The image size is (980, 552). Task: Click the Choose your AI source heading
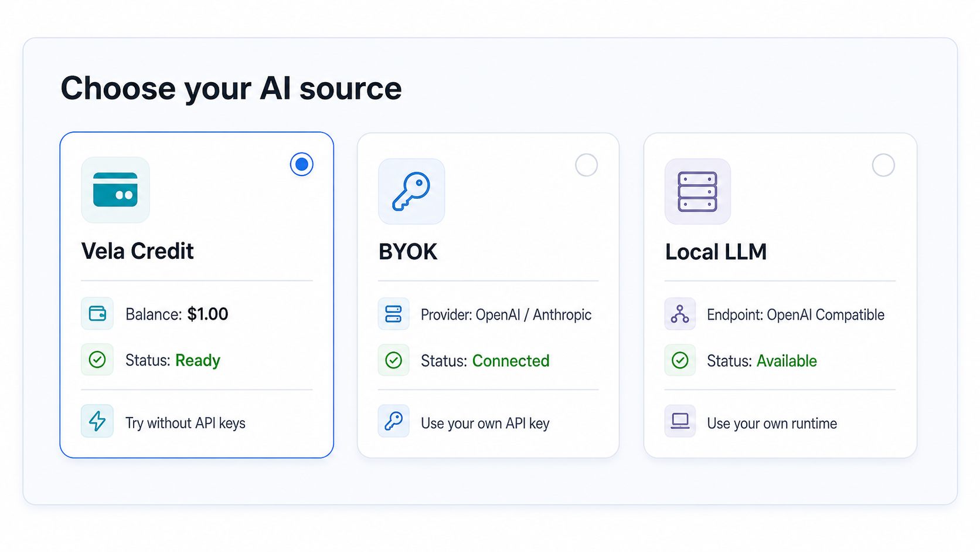(x=232, y=89)
